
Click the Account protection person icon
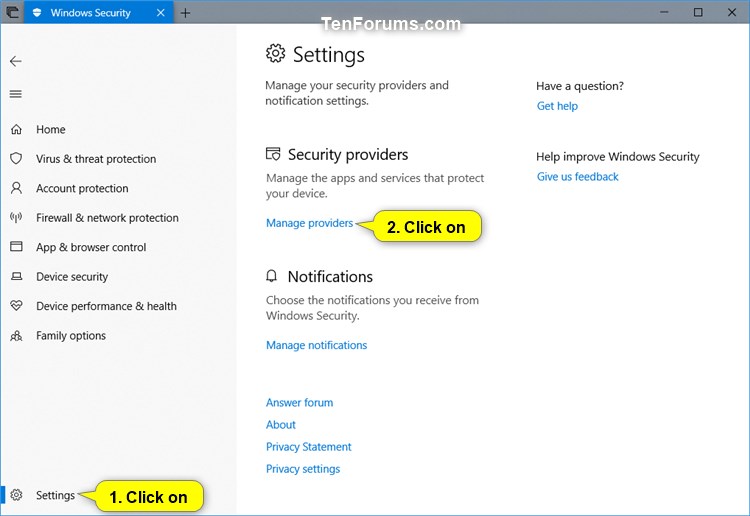coord(16,188)
